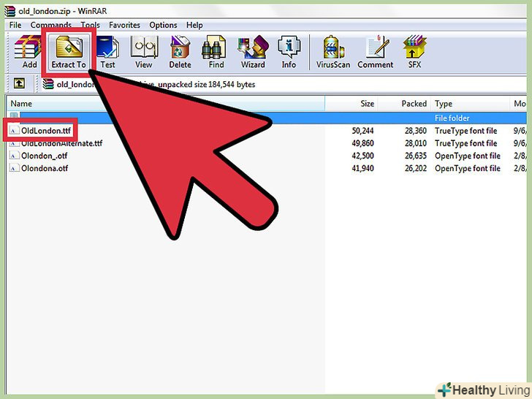Select the parent File folder row
The width and height of the screenshot is (532, 399).
click(267, 118)
